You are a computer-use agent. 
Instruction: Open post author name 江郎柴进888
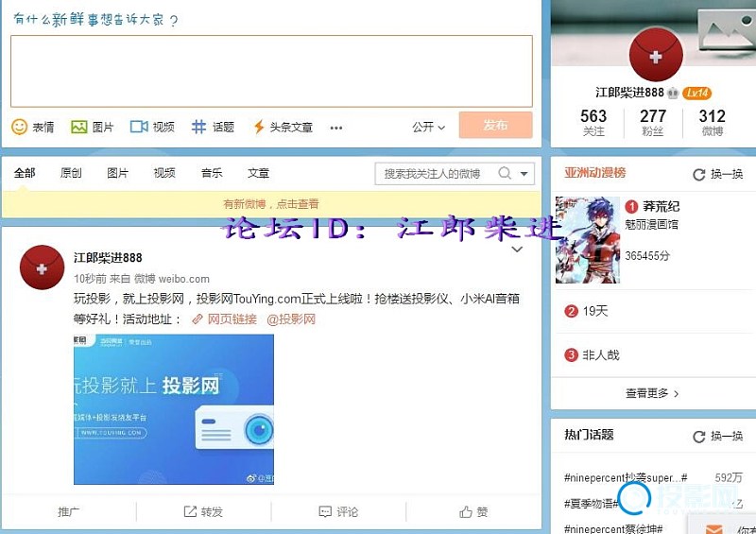click(108, 258)
